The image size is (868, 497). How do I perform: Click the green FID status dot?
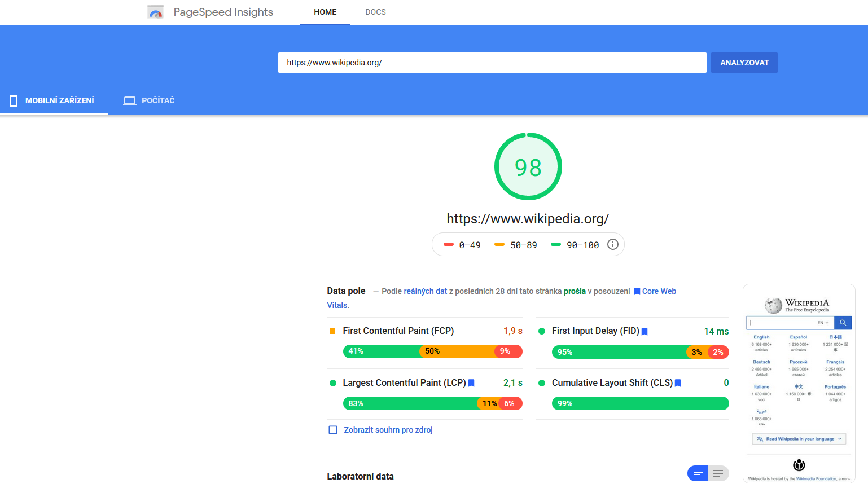(542, 331)
